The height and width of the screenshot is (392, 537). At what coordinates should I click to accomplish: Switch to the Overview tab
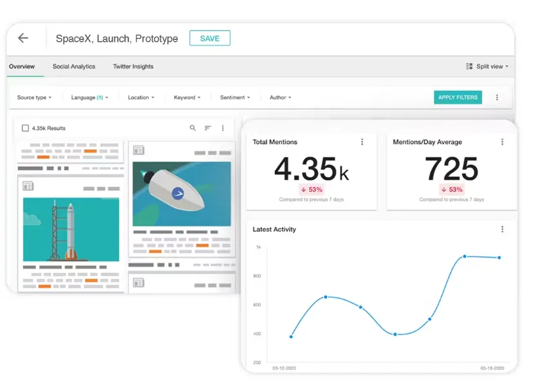tap(22, 66)
